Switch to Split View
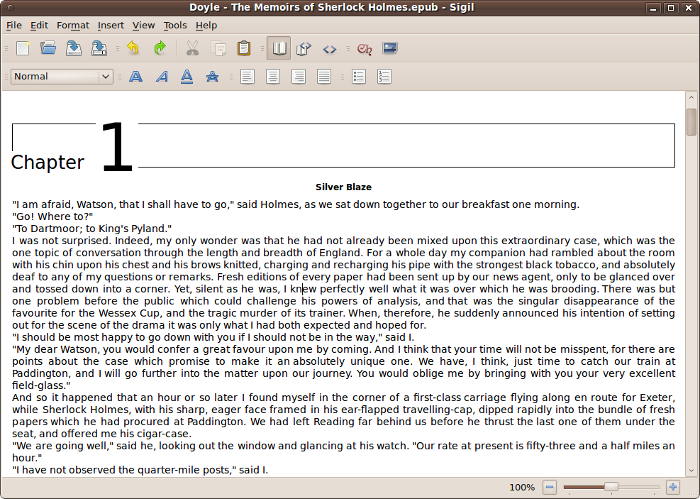The image size is (700, 499). 304,48
